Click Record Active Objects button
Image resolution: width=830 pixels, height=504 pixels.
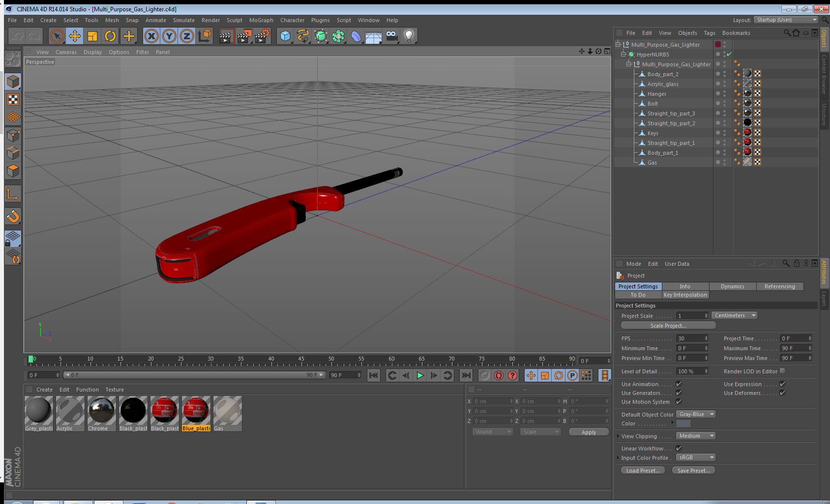click(x=485, y=376)
